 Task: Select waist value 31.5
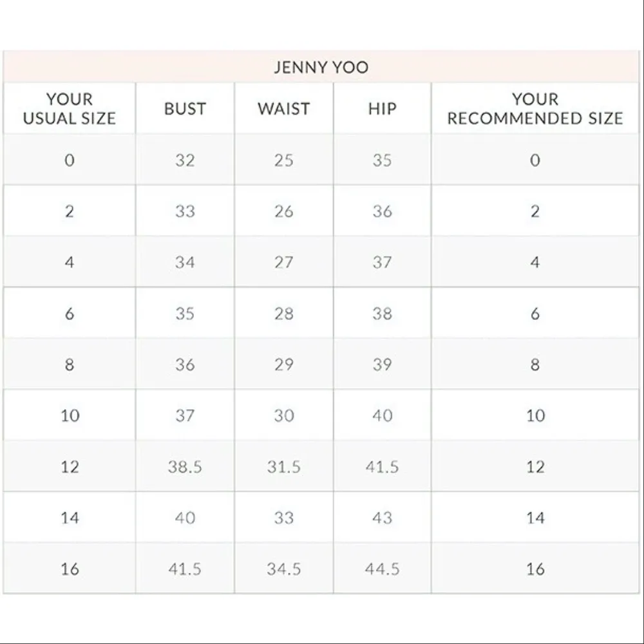[x=283, y=467]
